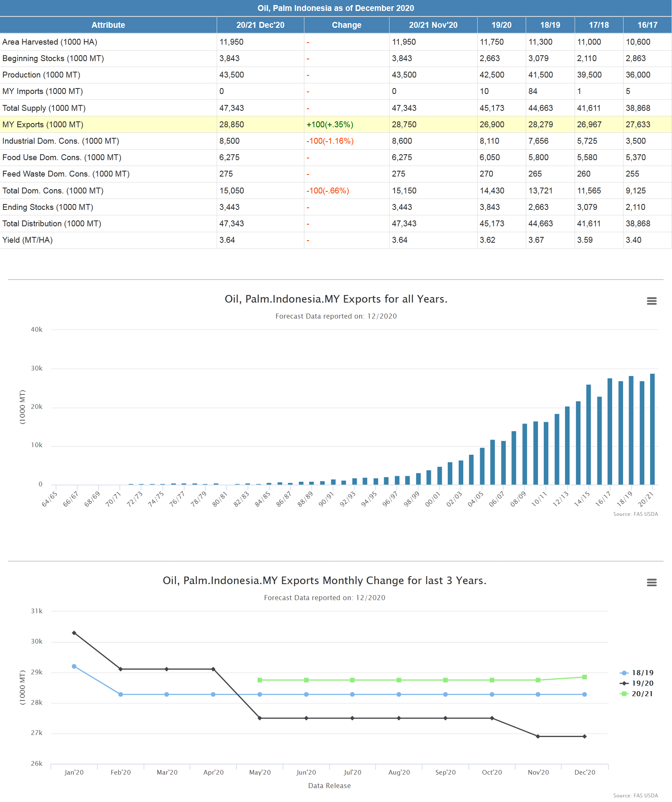The width and height of the screenshot is (672, 802).
Task: Click the Ending Stocks (1000 MT) attribute
Action: (x=48, y=207)
